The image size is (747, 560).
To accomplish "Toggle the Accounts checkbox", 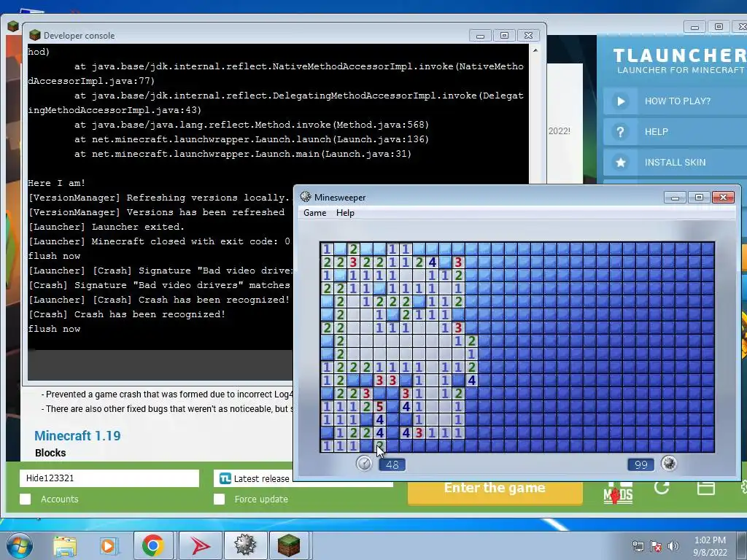I will 26,499.
